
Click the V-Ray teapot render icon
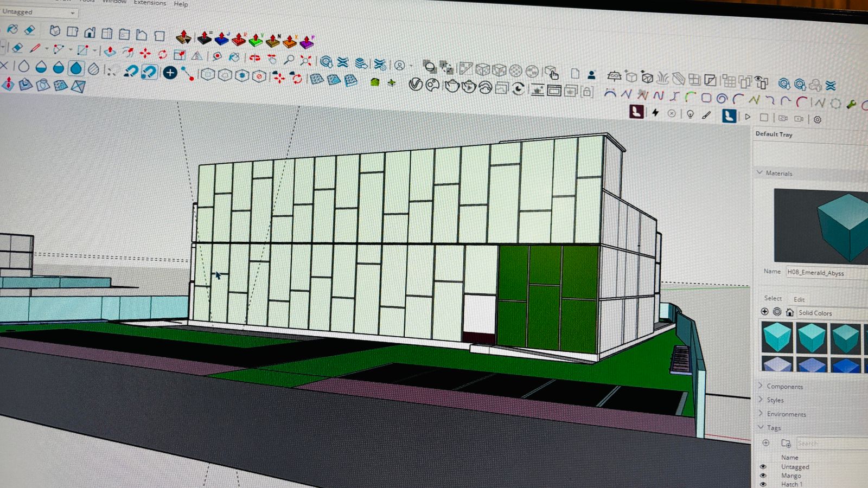pos(451,86)
